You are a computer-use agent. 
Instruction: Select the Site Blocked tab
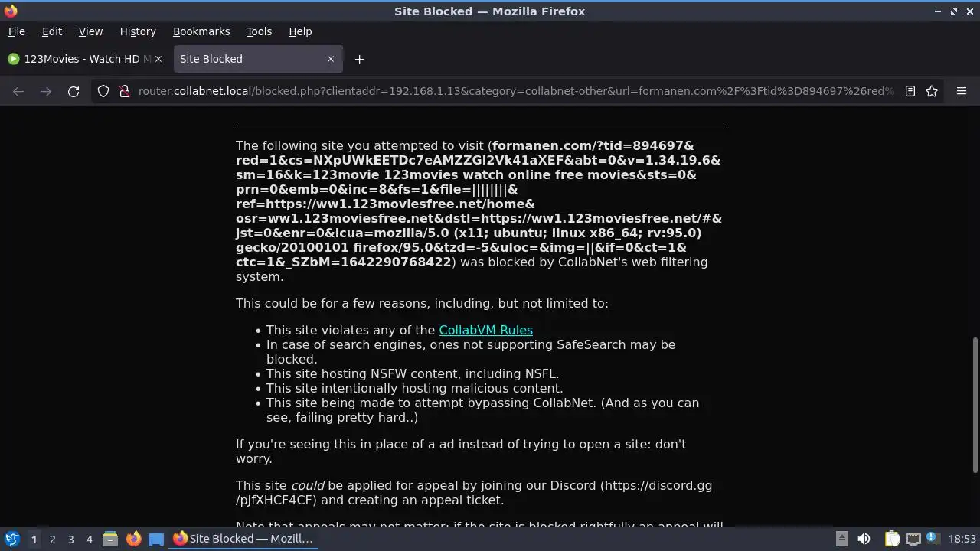[x=259, y=59]
